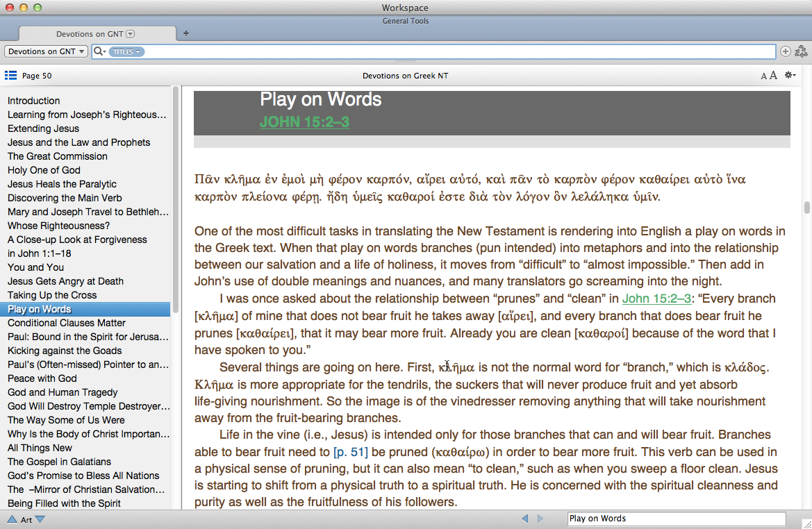The width and height of the screenshot is (812, 529).
Task: Open Kicking against the Goads entry
Action: tap(65, 351)
